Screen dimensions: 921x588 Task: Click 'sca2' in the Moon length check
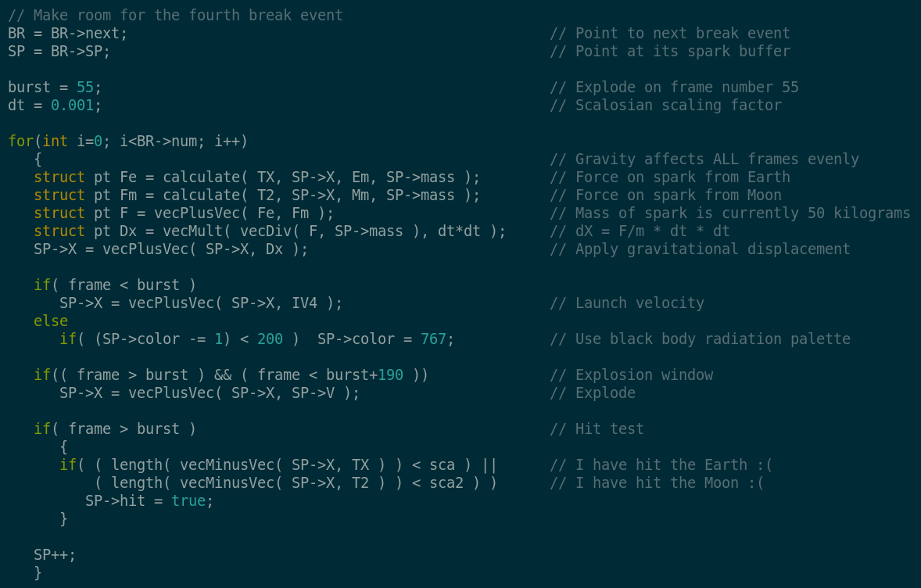click(446, 483)
